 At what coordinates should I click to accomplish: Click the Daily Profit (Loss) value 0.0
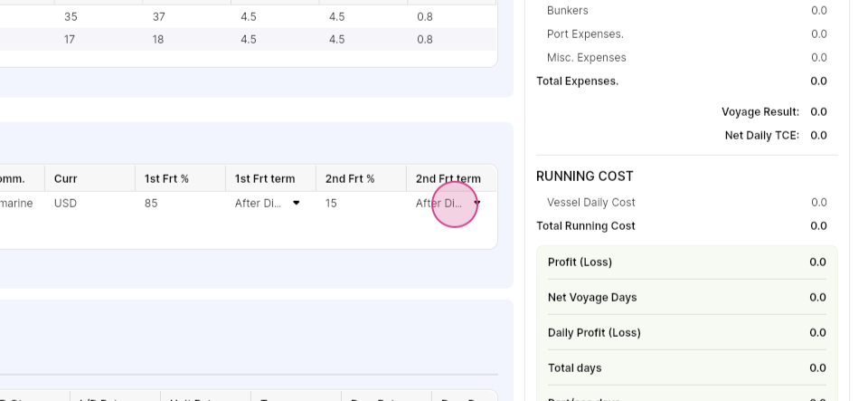817,332
